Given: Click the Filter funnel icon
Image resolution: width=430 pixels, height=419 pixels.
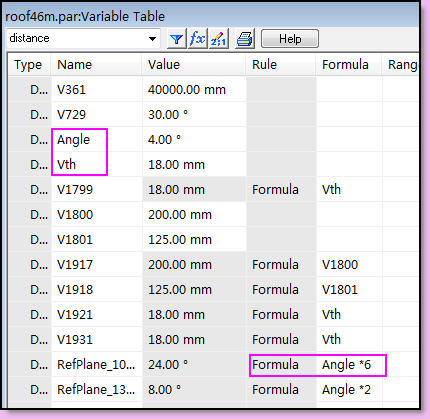Looking at the screenshot, I should coord(176,39).
